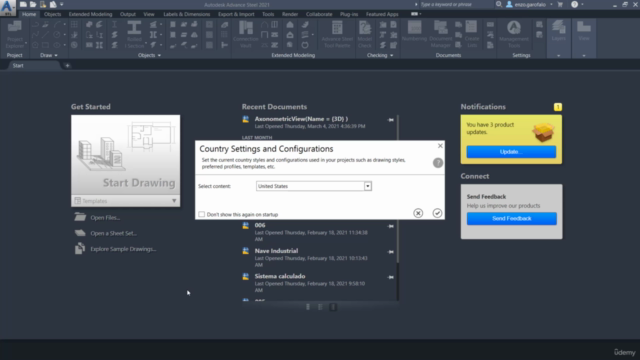This screenshot has height=360, width=640.
Task: Expand the View panel arrow
Action: click(x=584, y=56)
